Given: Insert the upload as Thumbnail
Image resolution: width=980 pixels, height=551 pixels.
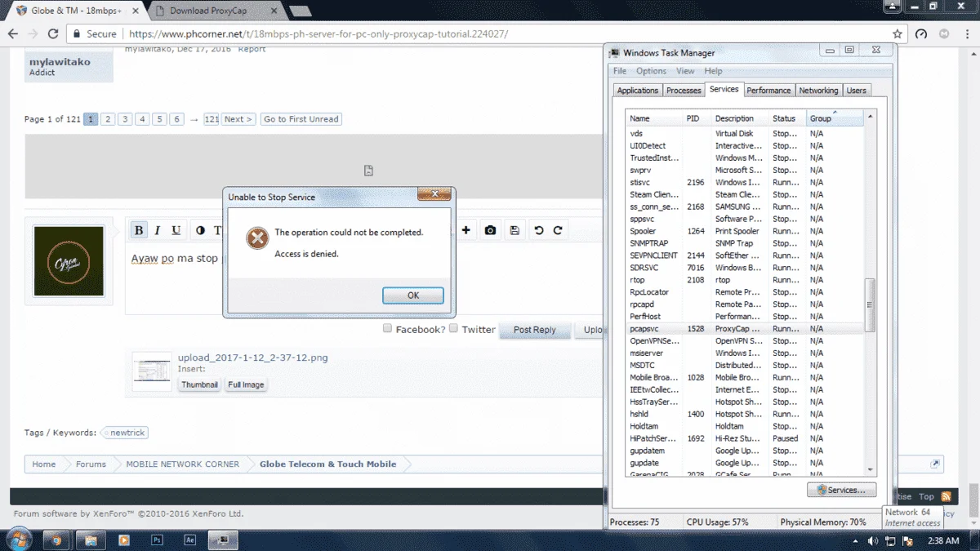Looking at the screenshot, I should (x=199, y=384).
